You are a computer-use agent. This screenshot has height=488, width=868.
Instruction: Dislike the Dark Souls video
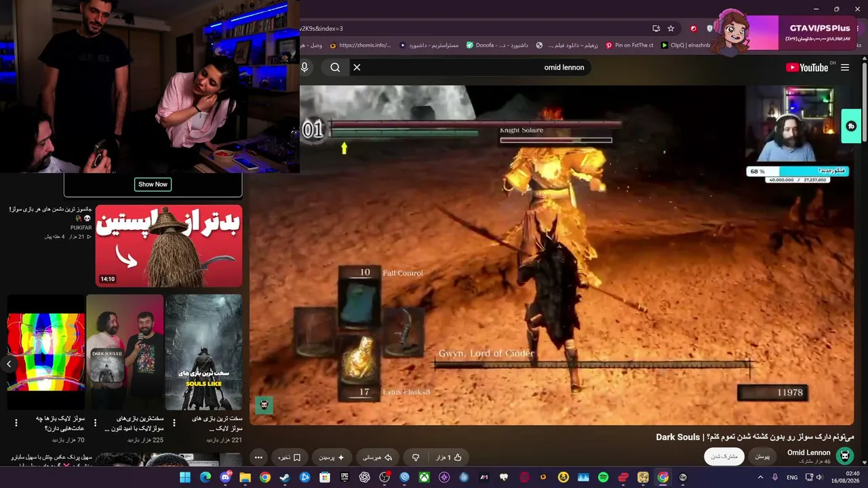[x=416, y=457]
